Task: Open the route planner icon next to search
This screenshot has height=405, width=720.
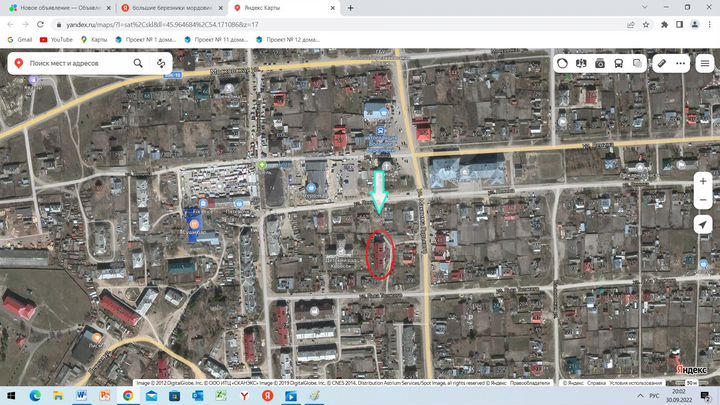Action: click(x=161, y=63)
